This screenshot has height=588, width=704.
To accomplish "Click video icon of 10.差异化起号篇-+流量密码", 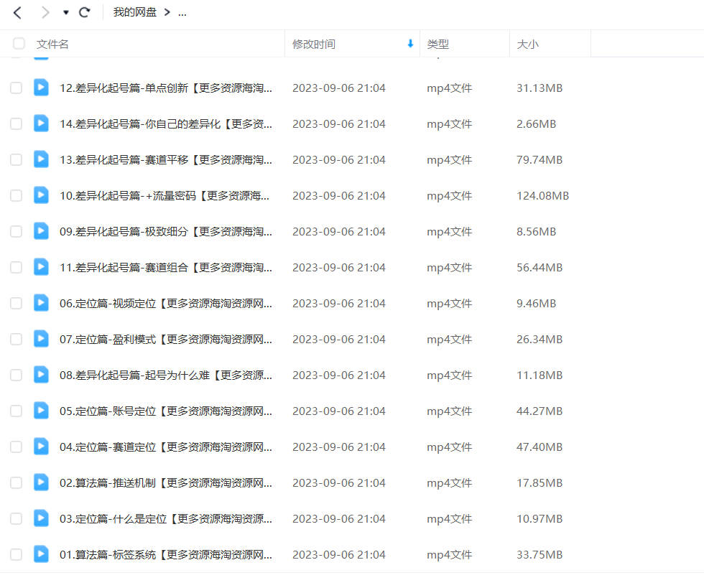I will tap(41, 195).
